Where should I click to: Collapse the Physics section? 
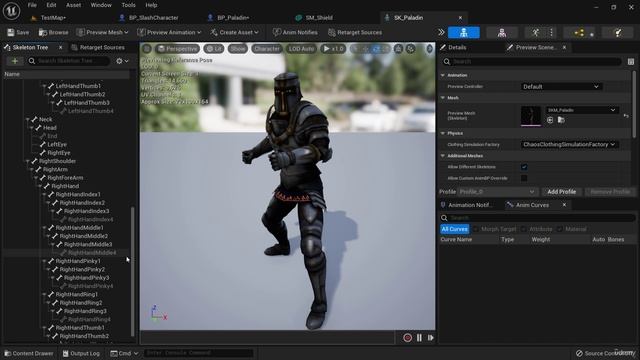(443, 133)
